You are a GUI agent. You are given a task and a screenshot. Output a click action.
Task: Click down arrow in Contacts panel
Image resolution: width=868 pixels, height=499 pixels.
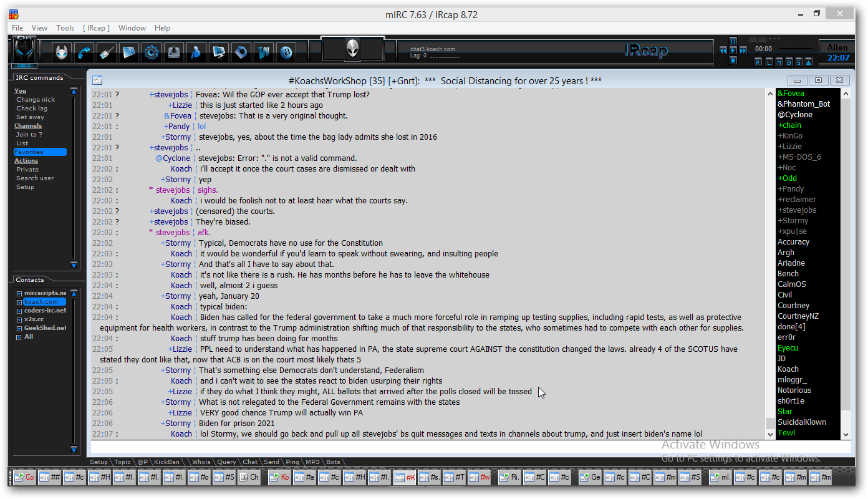point(74,449)
